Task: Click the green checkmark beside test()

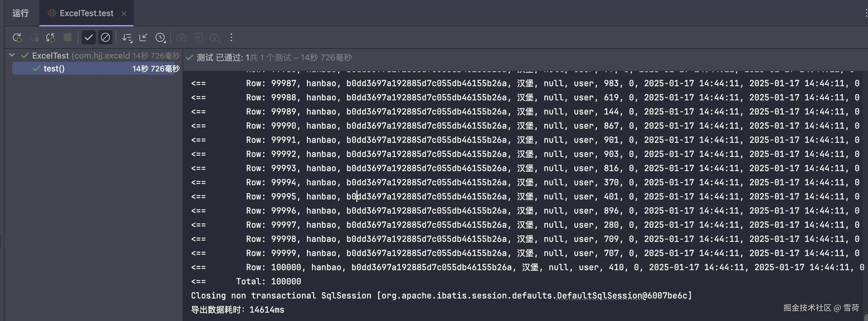Action: [36, 69]
